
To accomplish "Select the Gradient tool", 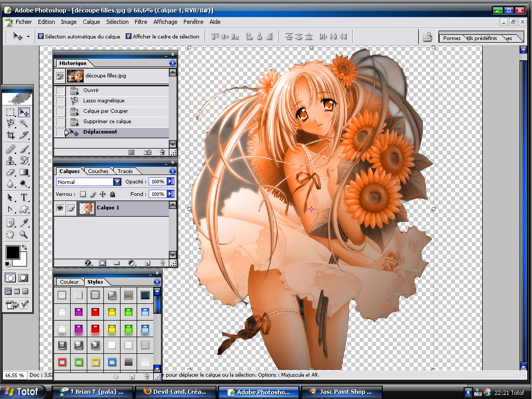I will tap(24, 172).
